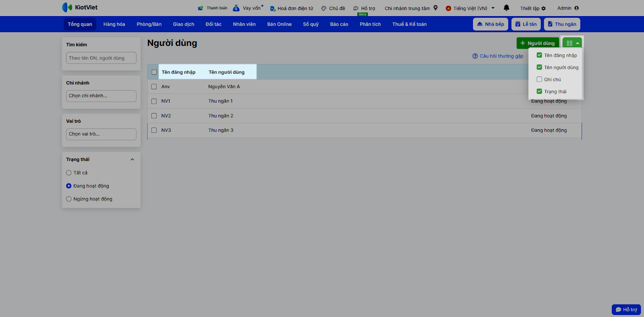Click the Thiết lập gear icon
The width and height of the screenshot is (644, 317).
click(x=544, y=8)
